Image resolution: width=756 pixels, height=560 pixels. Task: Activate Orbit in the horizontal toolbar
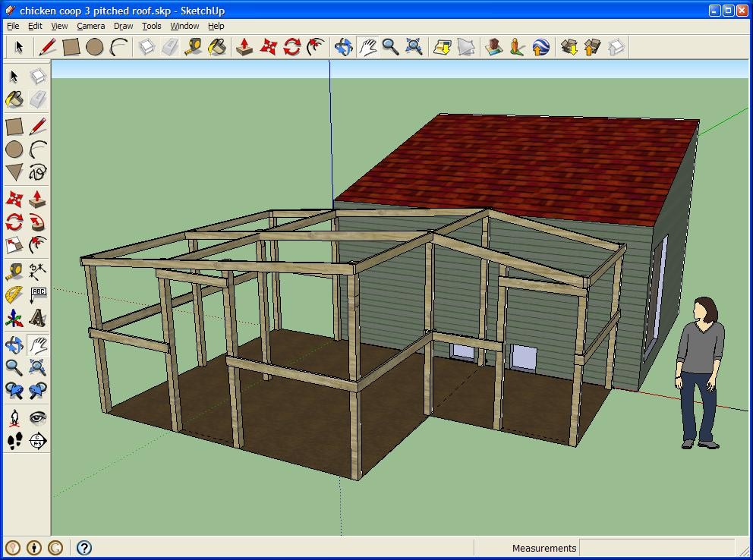344,47
